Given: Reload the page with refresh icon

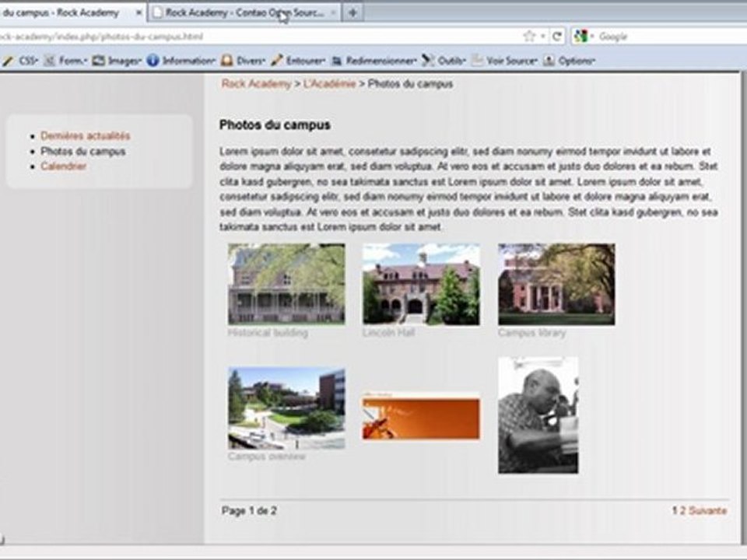Looking at the screenshot, I should tap(556, 37).
